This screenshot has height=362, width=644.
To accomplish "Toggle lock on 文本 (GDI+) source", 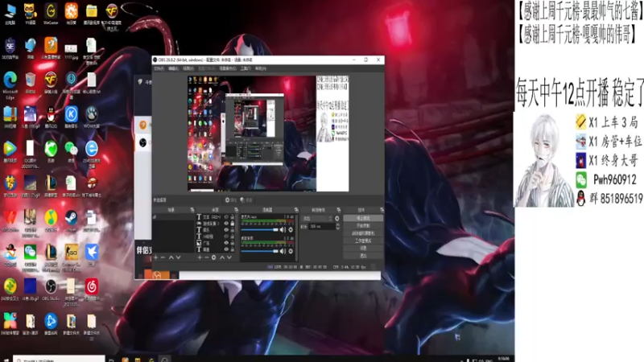I will pos(232,216).
